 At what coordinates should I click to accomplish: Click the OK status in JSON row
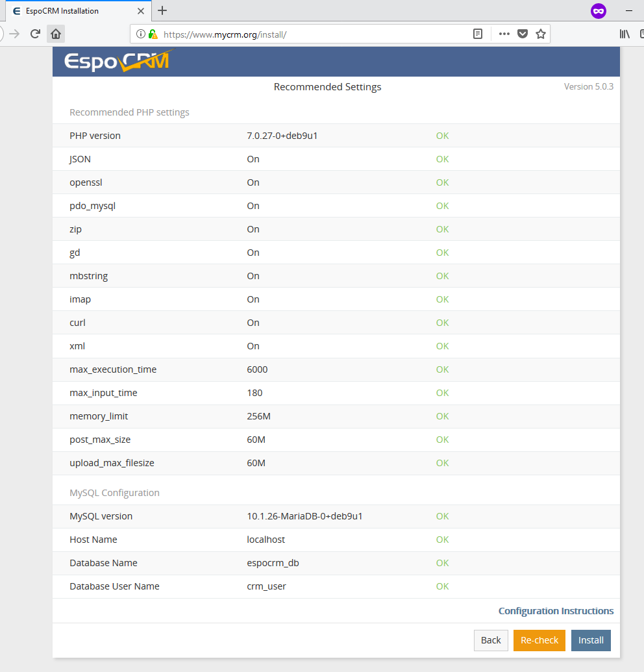[442, 159]
